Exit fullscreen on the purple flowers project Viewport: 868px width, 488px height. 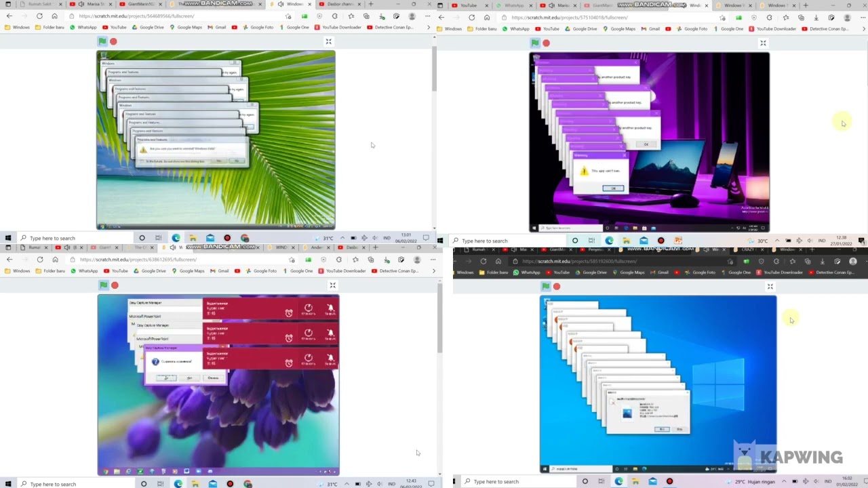tap(333, 285)
